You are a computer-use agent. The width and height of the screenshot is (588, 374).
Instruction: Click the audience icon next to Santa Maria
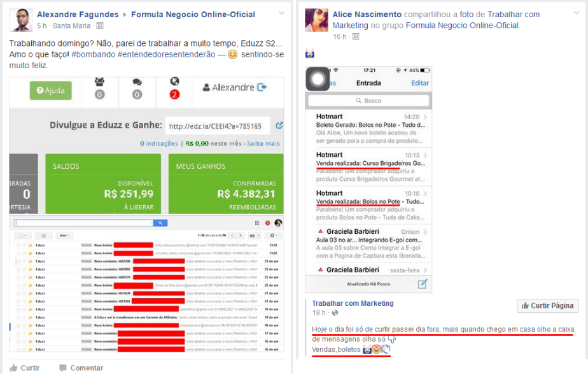100,26
